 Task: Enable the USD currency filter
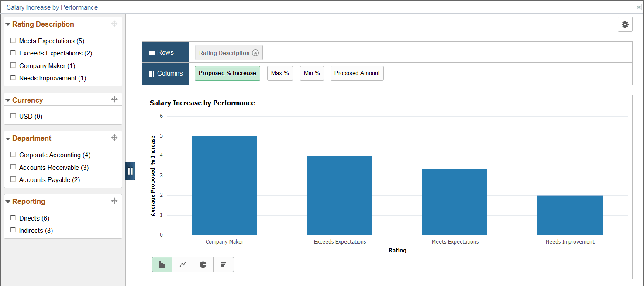coord(13,115)
